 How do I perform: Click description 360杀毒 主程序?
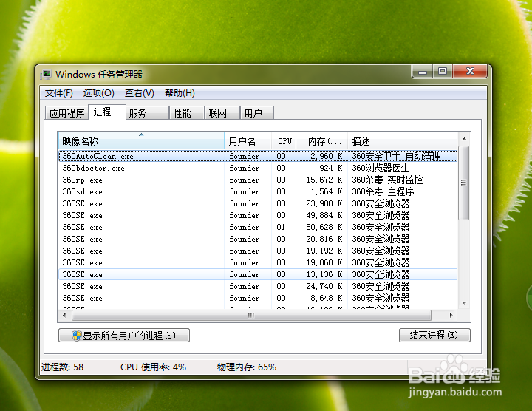tap(383, 191)
